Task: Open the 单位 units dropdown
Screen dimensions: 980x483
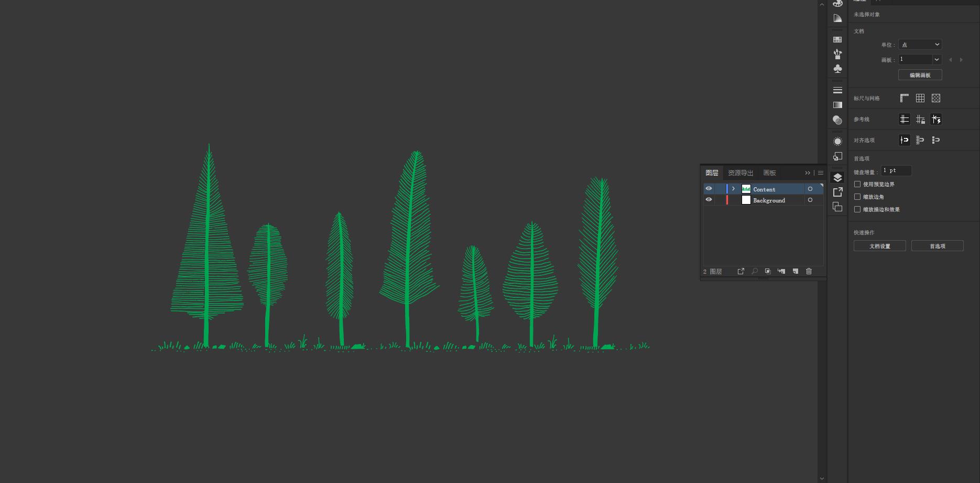Action: click(920, 45)
